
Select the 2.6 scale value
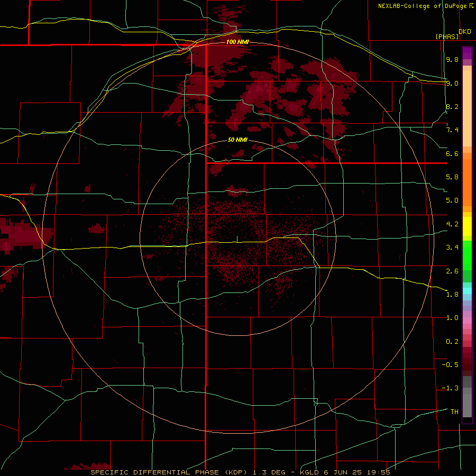click(452, 271)
